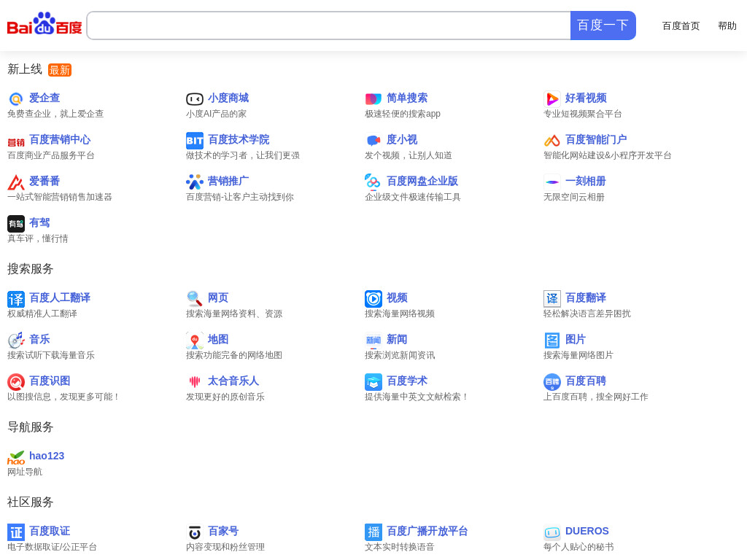This screenshot has width=747, height=560.
Task: Click the 一刻相册 icon
Action: 552,182
